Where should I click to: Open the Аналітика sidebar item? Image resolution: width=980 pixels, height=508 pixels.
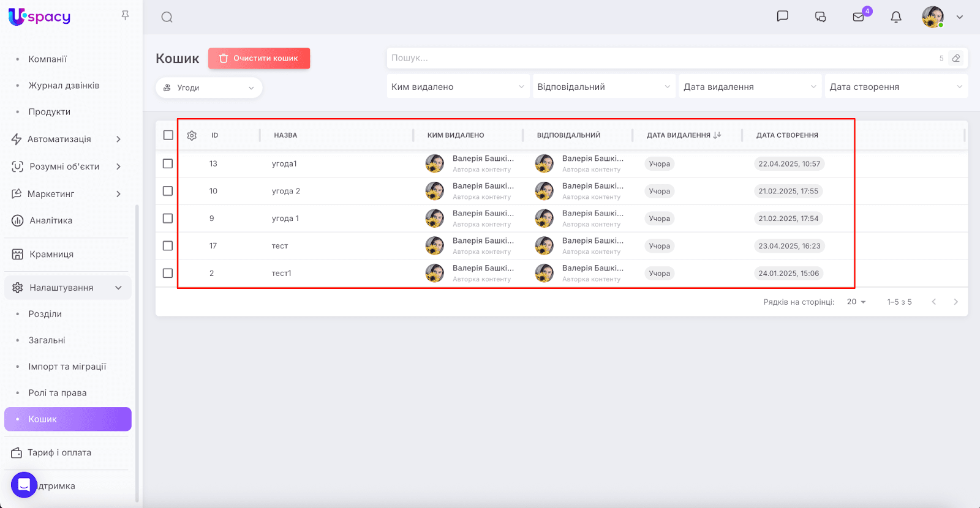(x=51, y=220)
